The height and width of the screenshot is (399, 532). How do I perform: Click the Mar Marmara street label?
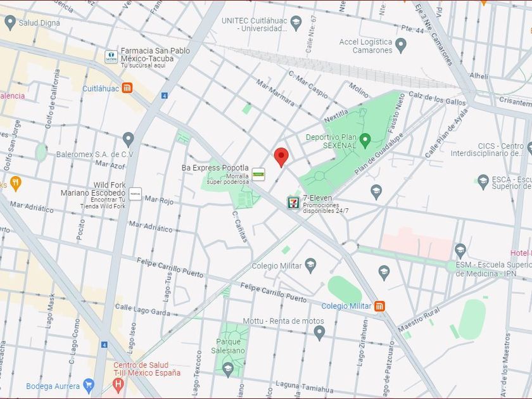tap(275, 92)
